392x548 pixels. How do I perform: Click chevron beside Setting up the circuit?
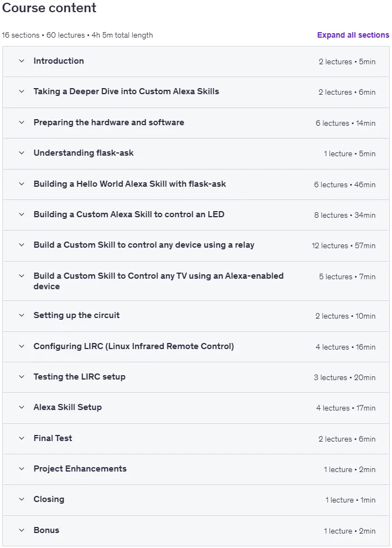coord(22,315)
